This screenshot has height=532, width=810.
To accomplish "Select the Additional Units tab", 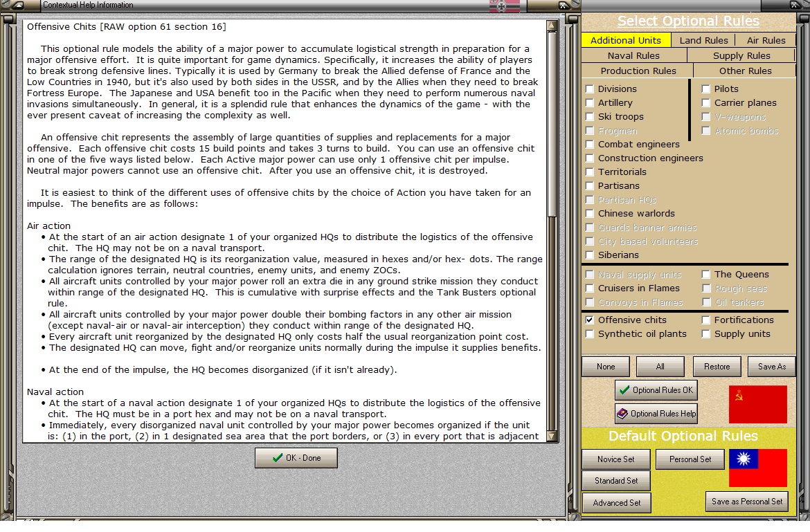I will click(x=626, y=40).
